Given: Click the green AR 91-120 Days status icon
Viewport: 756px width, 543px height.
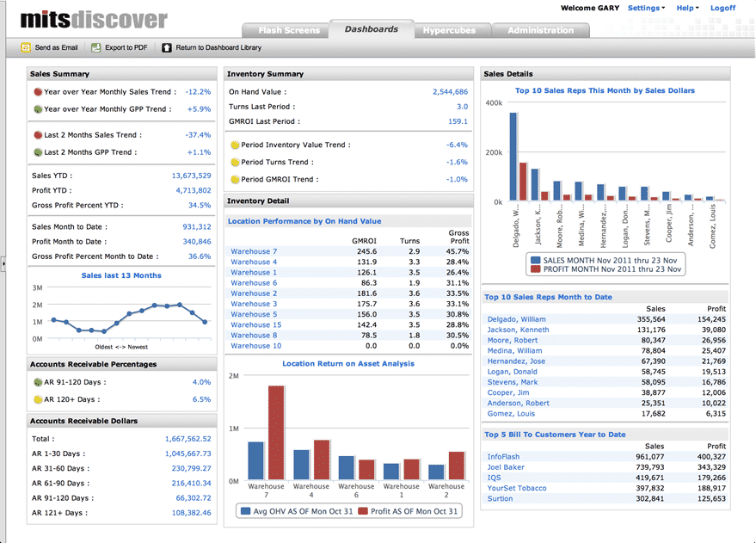Looking at the screenshot, I should [38, 382].
